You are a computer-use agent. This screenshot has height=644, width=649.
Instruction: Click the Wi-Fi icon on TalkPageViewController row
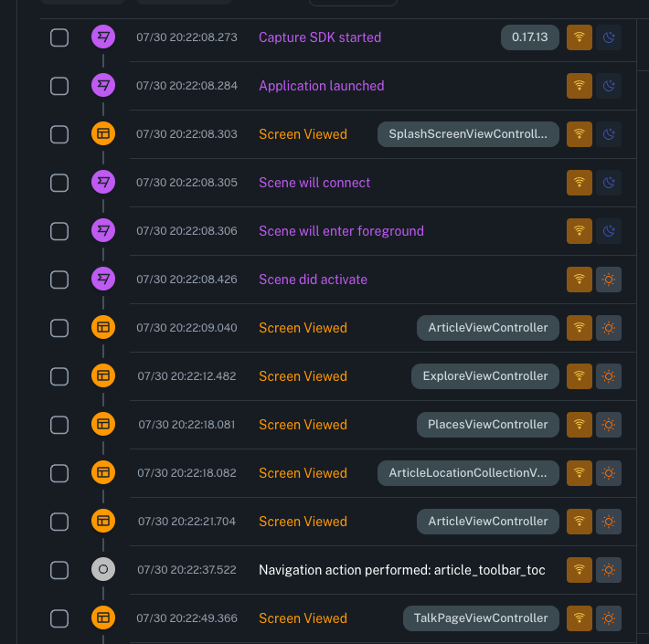[x=579, y=618]
